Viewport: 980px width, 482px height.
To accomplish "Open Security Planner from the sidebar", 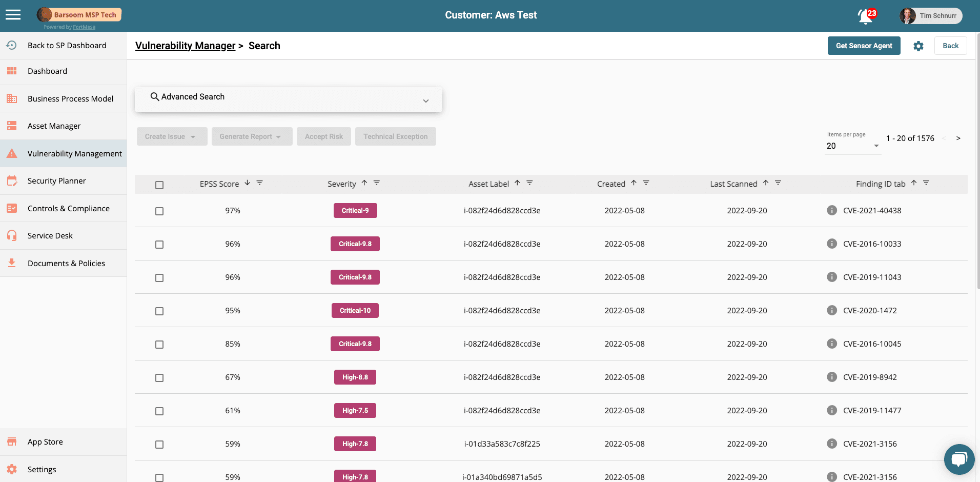I will click(x=56, y=181).
